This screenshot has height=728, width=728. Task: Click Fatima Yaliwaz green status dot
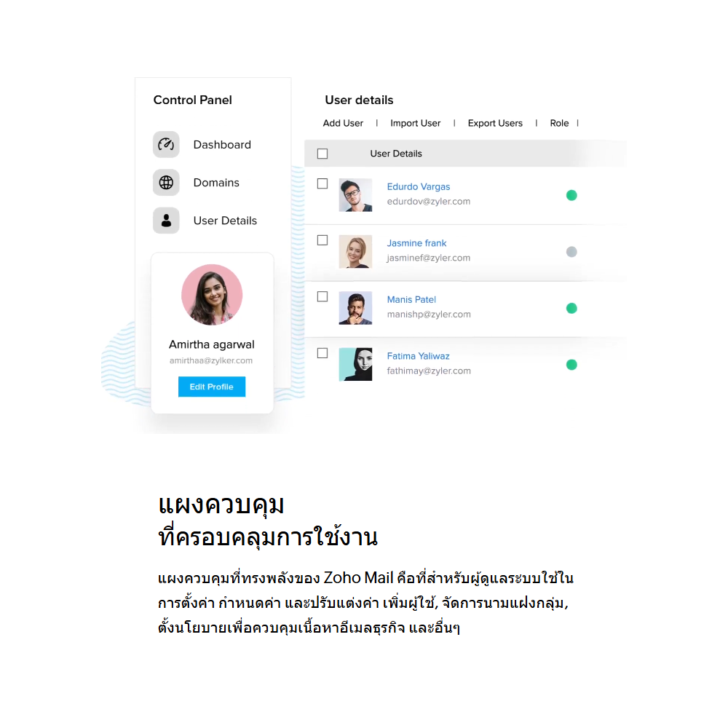coord(571,365)
